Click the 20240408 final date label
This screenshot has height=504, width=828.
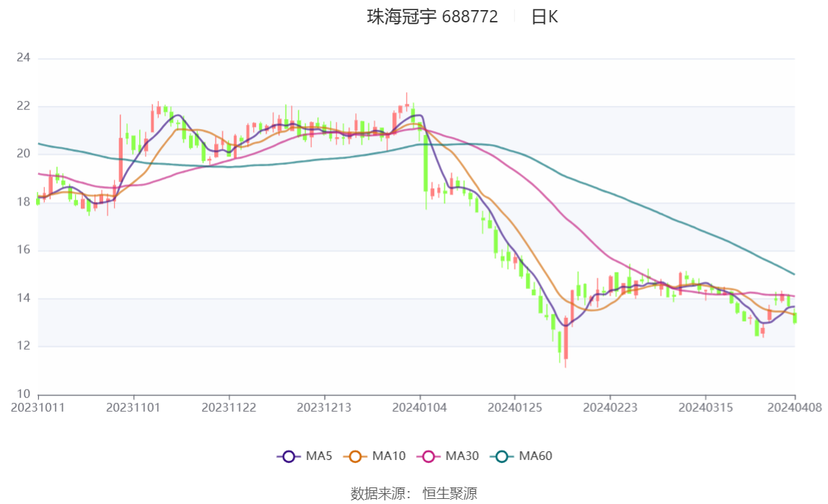pyautogui.click(x=796, y=407)
